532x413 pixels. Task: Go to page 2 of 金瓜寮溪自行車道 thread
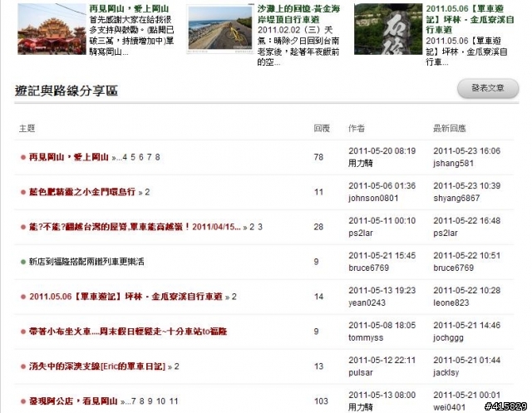pos(234,297)
